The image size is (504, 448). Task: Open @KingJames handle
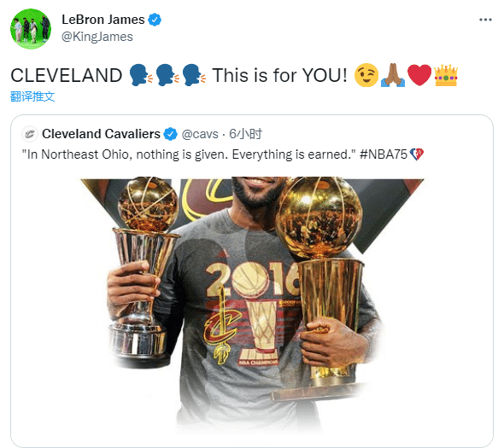97,37
